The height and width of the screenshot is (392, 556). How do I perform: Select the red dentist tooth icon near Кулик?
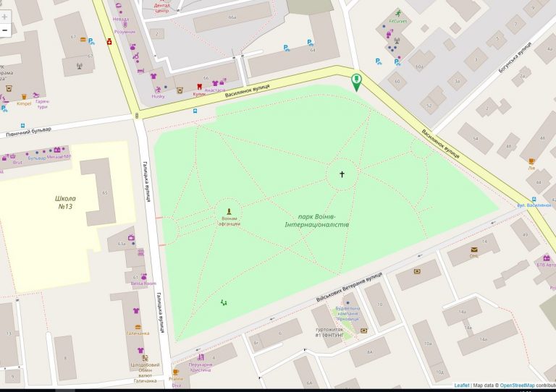[199, 85]
